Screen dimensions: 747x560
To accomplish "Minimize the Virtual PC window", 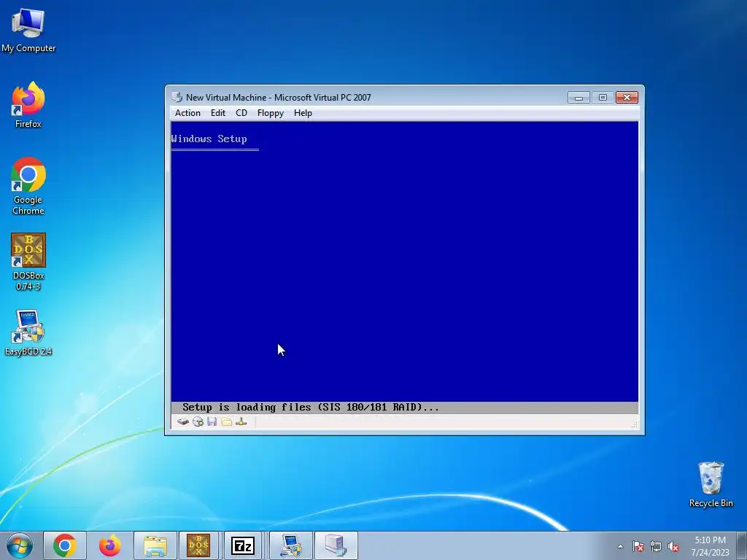I will (578, 97).
